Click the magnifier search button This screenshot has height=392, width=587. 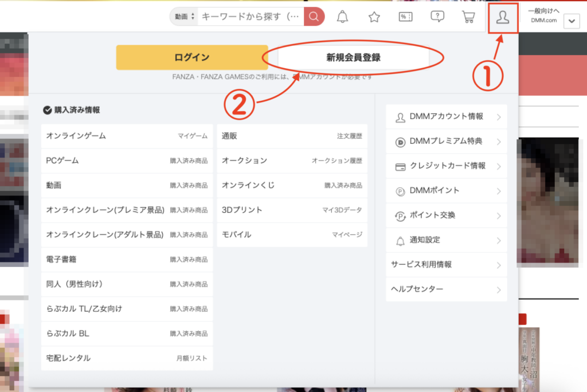[314, 17]
